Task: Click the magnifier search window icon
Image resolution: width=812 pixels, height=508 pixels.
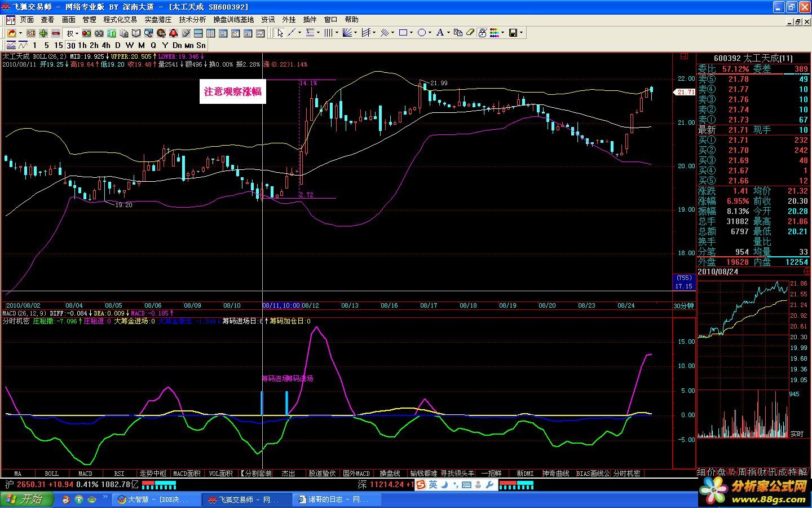Action: pyautogui.click(x=148, y=33)
